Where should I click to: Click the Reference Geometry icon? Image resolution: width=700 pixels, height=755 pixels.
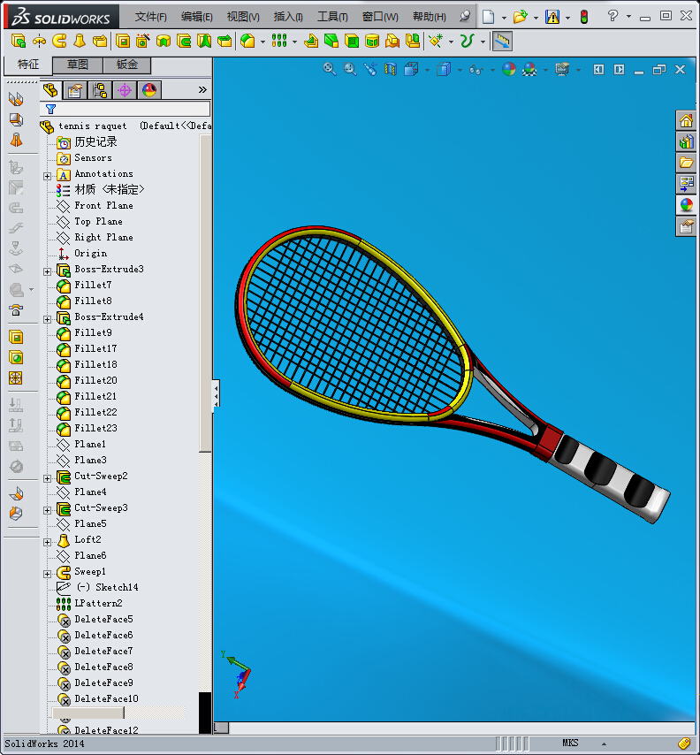pyautogui.click(x=437, y=41)
